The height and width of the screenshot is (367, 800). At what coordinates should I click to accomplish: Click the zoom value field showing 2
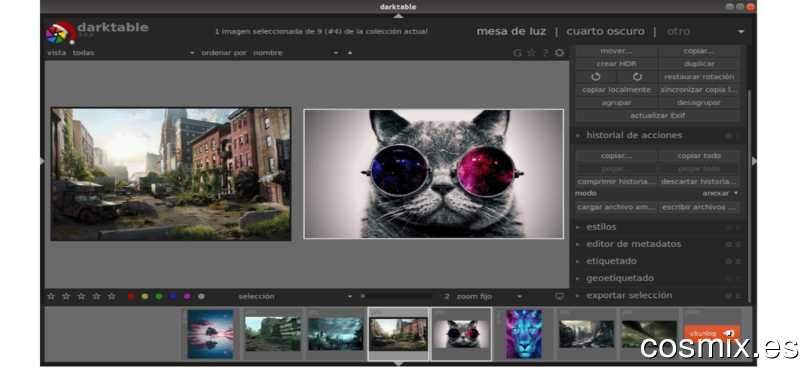coord(447,296)
